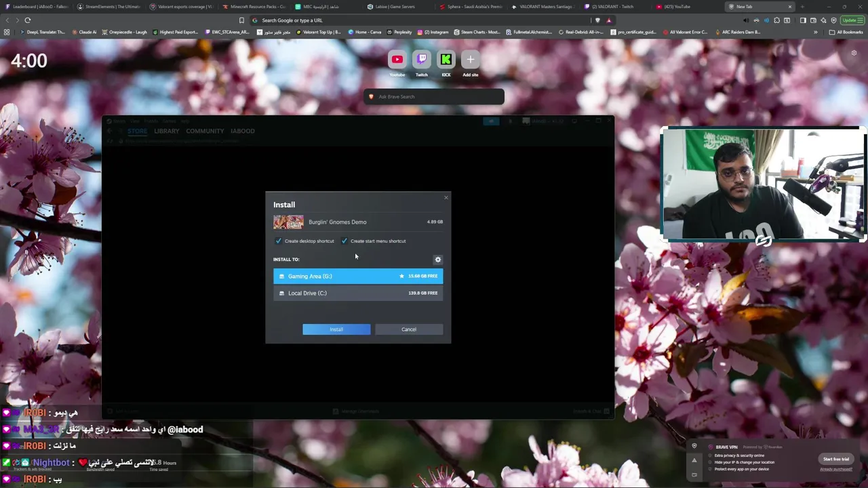Screen dimensions: 868x488
Task: Click the extensions puzzle icon
Action: [x=776, y=20]
